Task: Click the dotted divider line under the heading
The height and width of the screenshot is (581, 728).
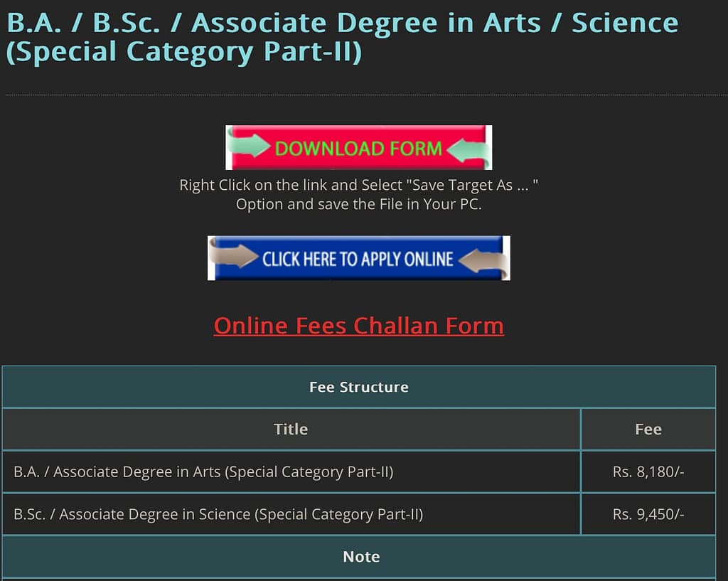Action: (x=364, y=95)
